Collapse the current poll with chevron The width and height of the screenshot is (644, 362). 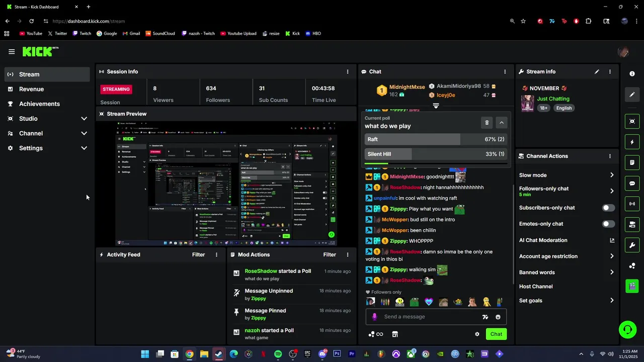click(x=501, y=123)
